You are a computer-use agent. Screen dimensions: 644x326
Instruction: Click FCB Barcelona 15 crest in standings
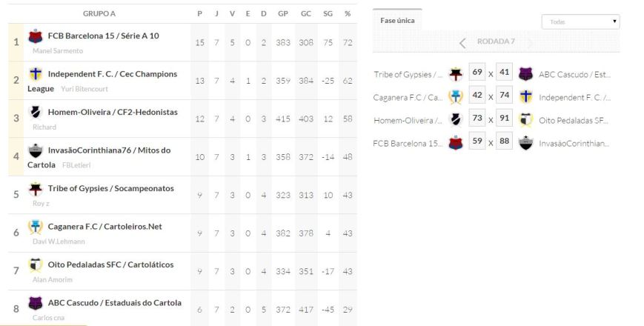click(36, 36)
